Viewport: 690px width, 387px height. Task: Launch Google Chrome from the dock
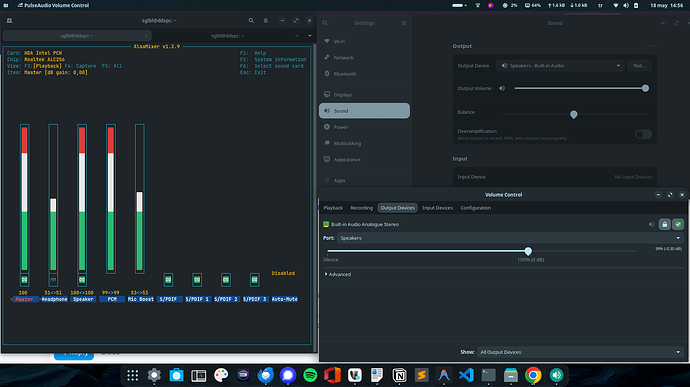click(x=533, y=375)
